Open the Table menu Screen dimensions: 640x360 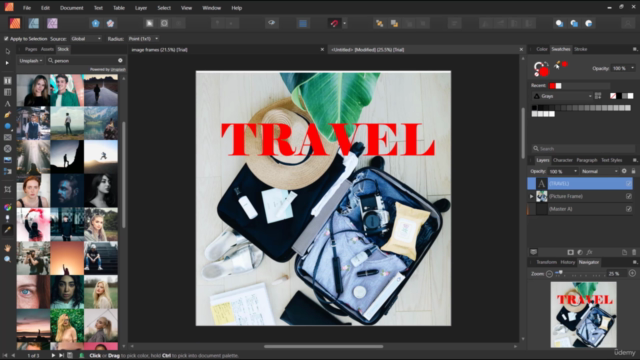point(119,8)
